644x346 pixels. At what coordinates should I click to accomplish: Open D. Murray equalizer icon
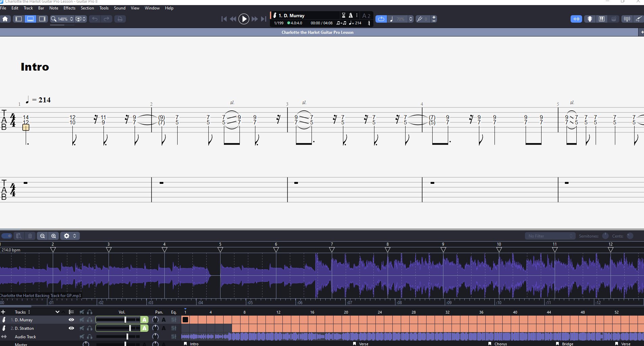point(174,320)
